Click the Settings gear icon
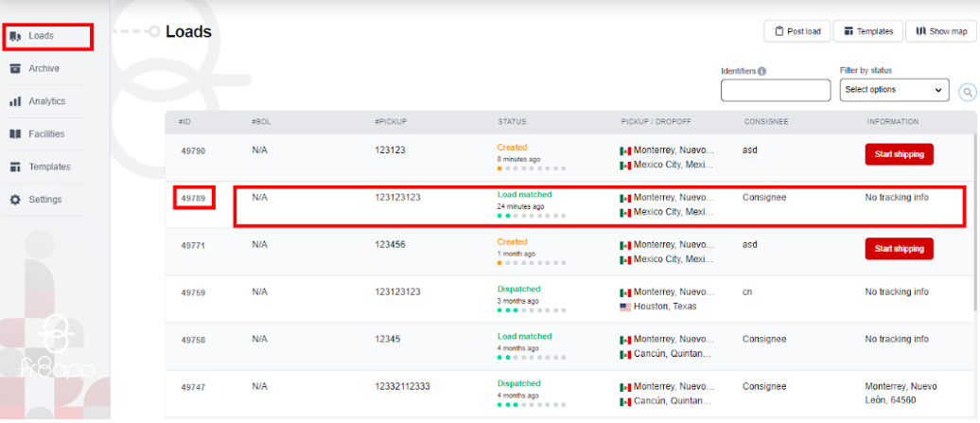This screenshot has width=980, height=423. click(x=16, y=200)
